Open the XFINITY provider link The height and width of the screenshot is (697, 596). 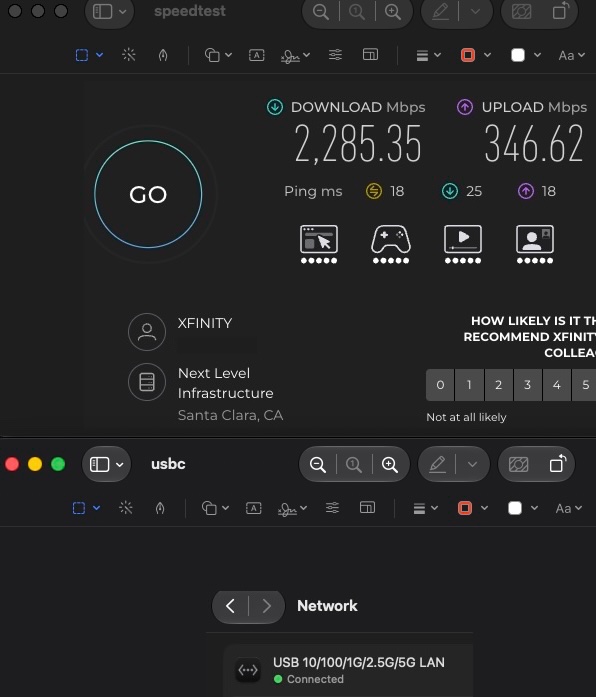(x=205, y=323)
